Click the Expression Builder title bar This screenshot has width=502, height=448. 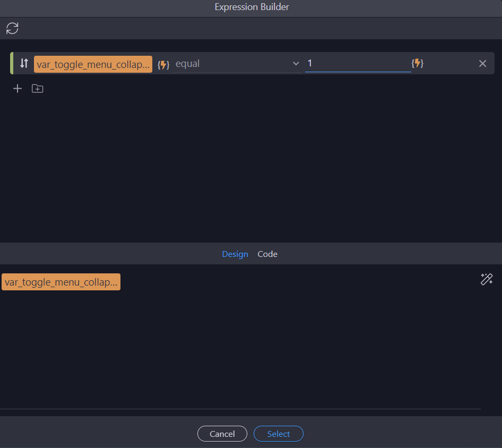[251, 7]
